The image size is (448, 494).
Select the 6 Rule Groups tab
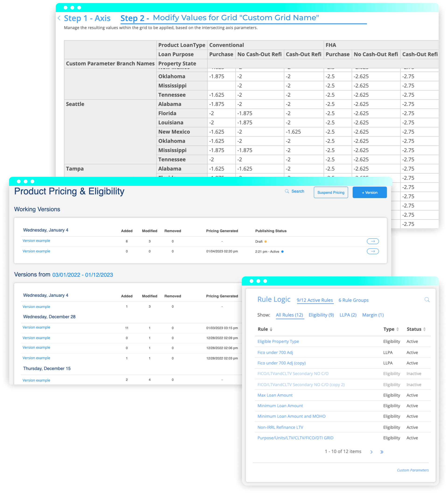(x=353, y=300)
